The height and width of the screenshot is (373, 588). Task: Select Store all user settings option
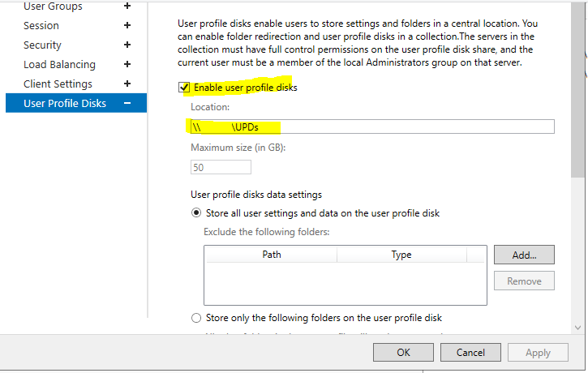(196, 213)
